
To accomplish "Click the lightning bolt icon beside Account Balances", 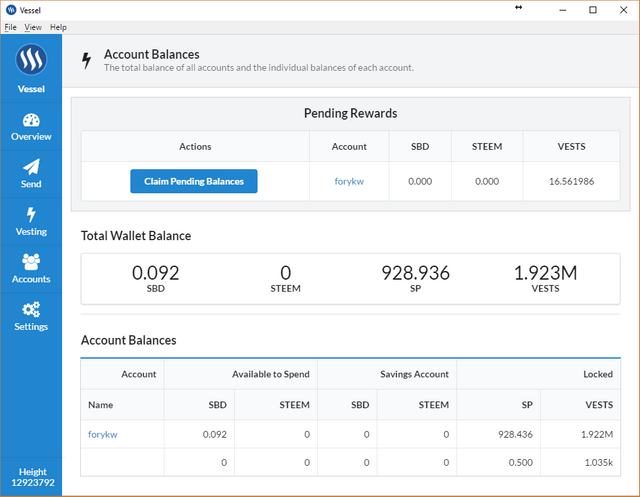I will click(x=86, y=61).
